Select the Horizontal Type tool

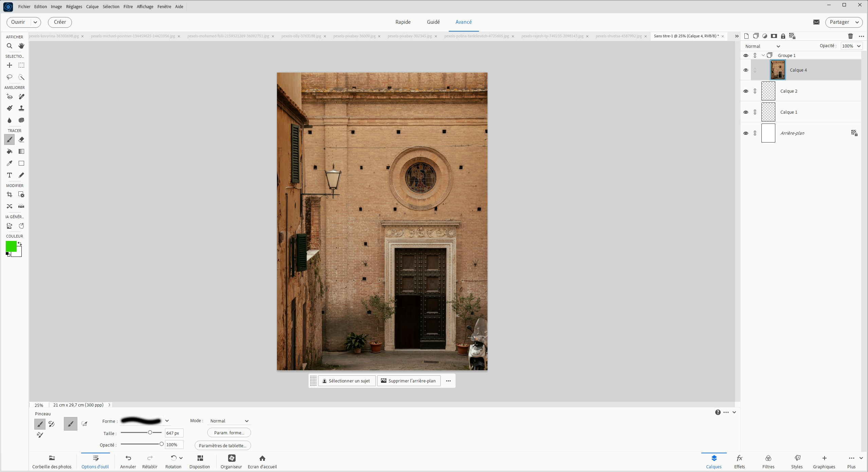[10, 175]
